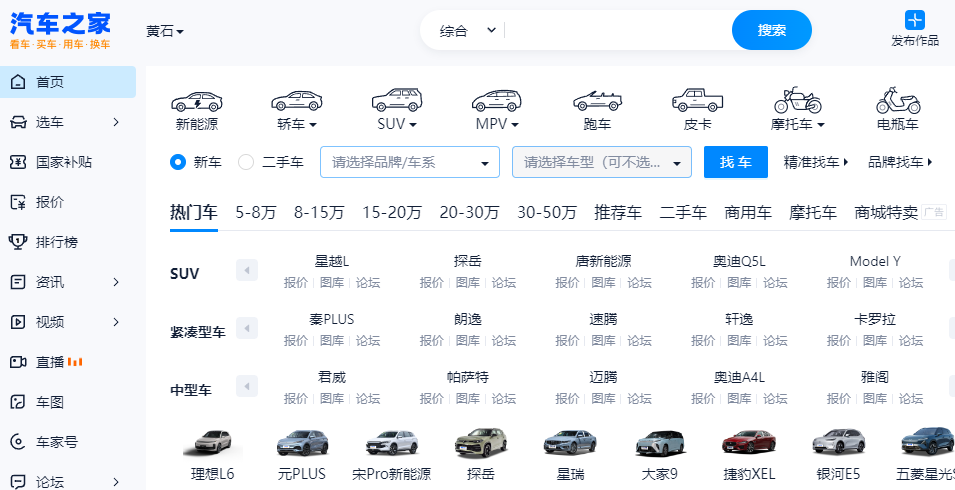
Task: Open the 综合 search type dropdown
Action: (x=468, y=30)
